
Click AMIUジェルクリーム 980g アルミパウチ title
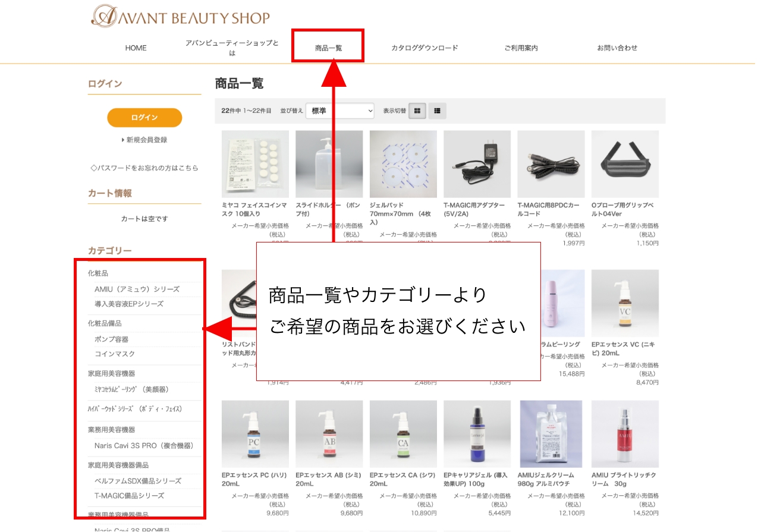[547, 480]
